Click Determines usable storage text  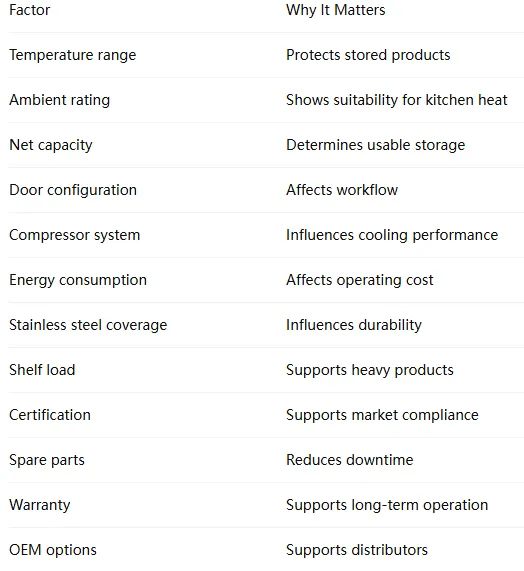[375, 145]
